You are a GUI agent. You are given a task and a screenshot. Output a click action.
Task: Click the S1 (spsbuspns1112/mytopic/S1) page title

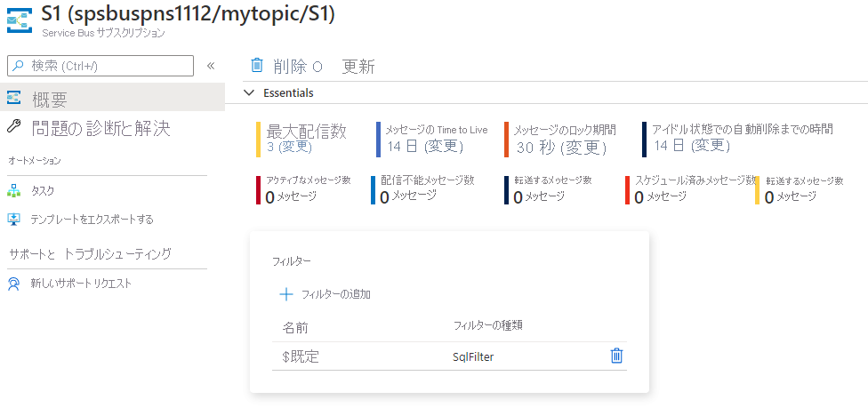click(x=189, y=14)
